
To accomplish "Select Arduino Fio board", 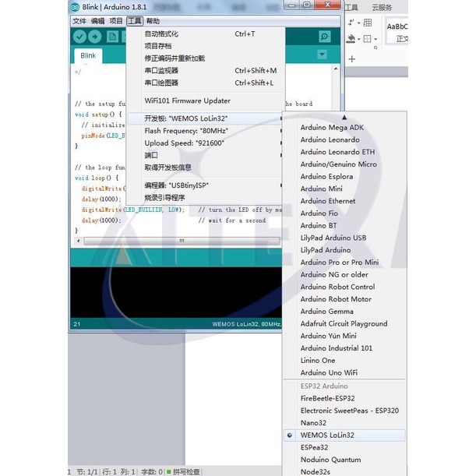I will pyautogui.click(x=344, y=213).
